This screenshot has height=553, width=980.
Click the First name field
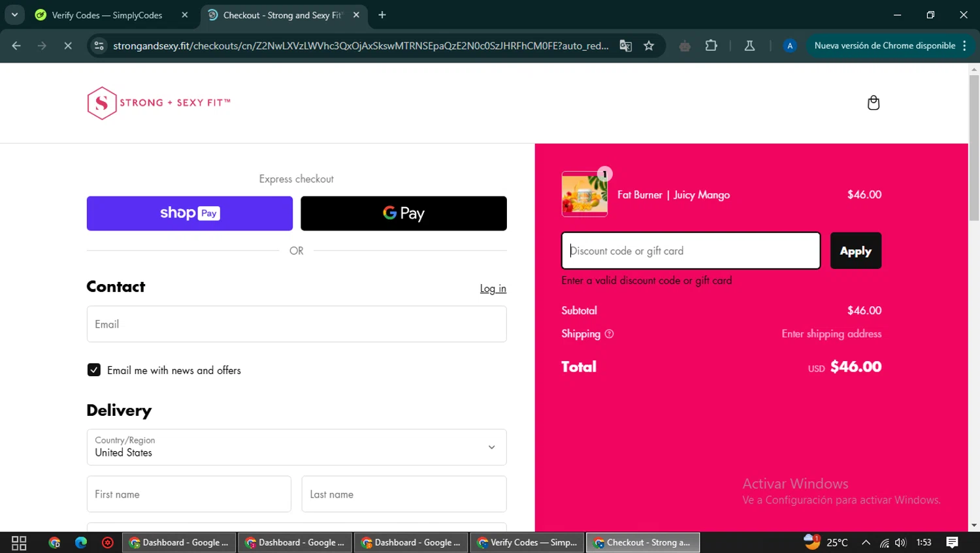click(x=189, y=494)
